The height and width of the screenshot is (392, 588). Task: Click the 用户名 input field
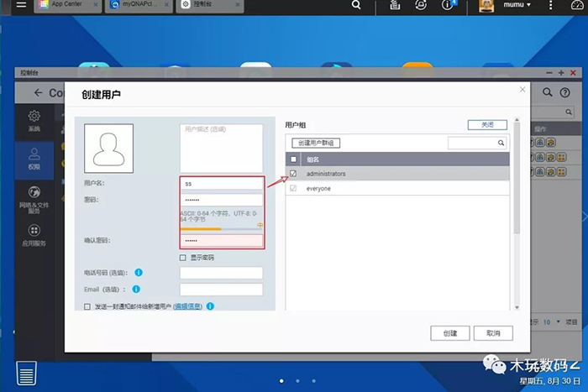coord(222,184)
